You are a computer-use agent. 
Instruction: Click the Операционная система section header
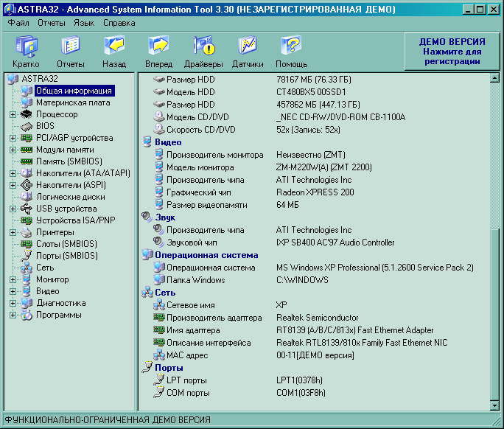click(206, 255)
